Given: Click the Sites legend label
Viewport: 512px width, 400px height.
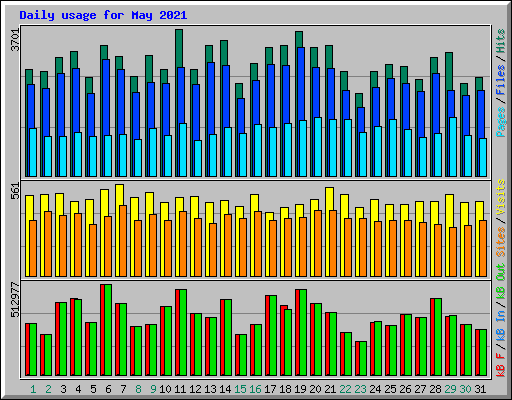Looking at the screenshot, I should coord(501,241).
